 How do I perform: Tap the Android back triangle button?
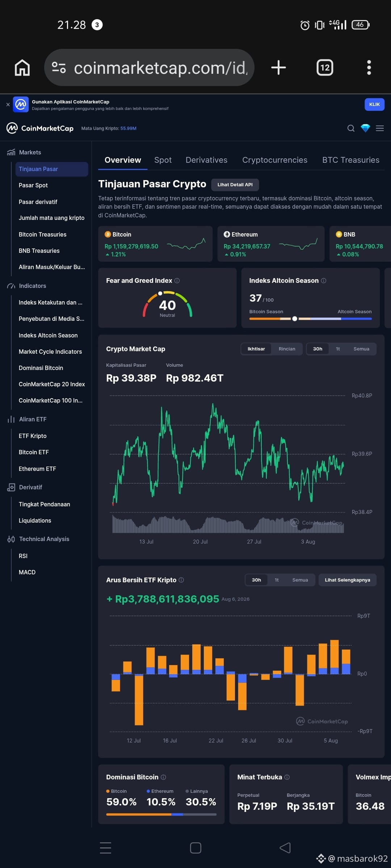coord(285,848)
